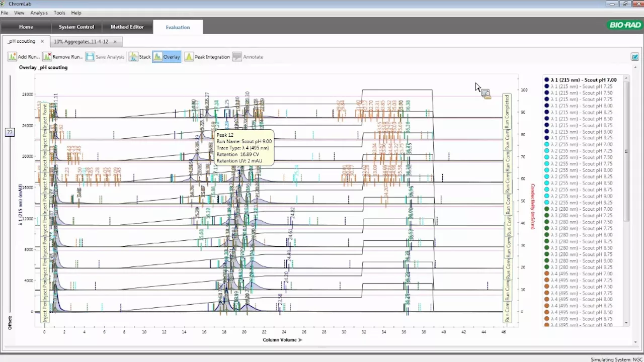This screenshot has height=362, width=644.
Task: Click the Save Analysis disk icon
Action: point(90,57)
